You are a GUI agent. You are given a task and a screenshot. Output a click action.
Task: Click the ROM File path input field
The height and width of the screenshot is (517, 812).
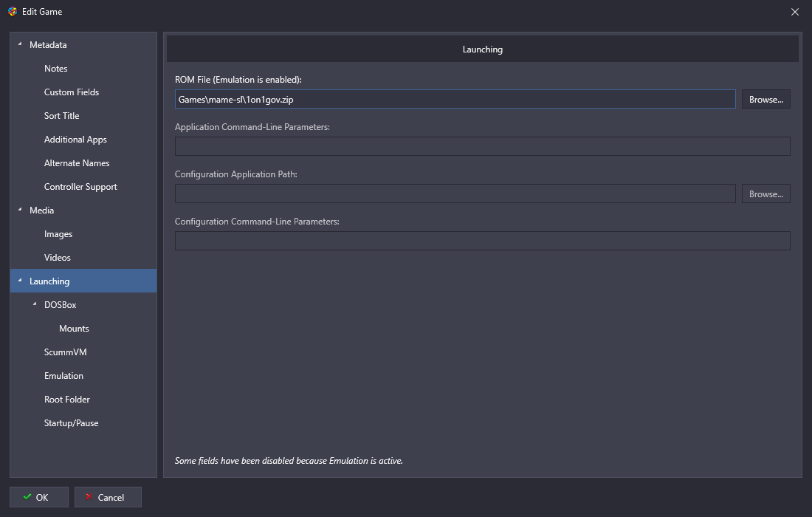click(455, 99)
